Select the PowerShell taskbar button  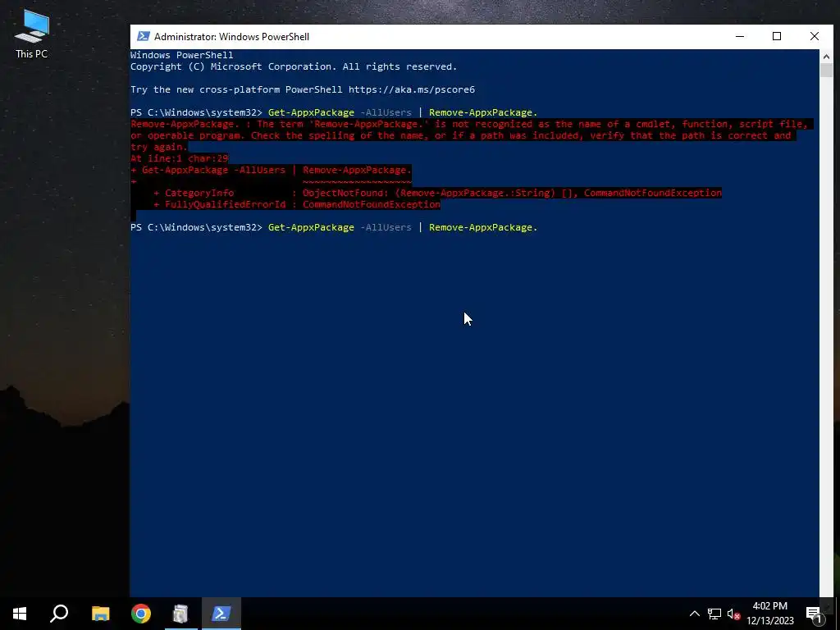tap(221, 614)
